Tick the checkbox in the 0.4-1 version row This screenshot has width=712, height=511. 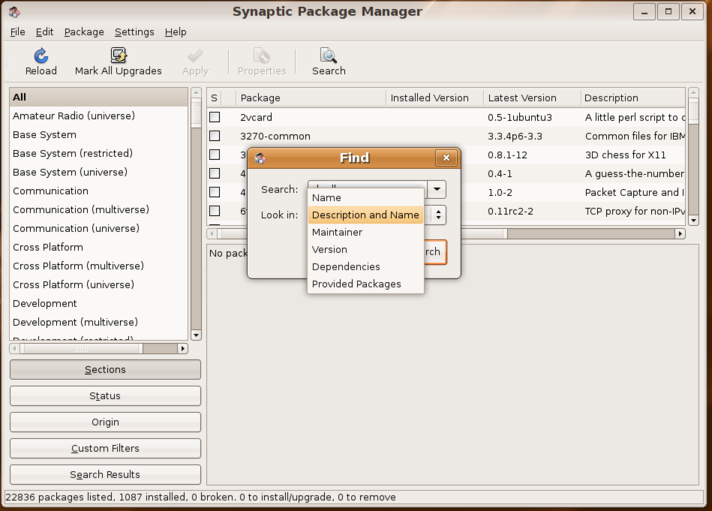click(214, 174)
